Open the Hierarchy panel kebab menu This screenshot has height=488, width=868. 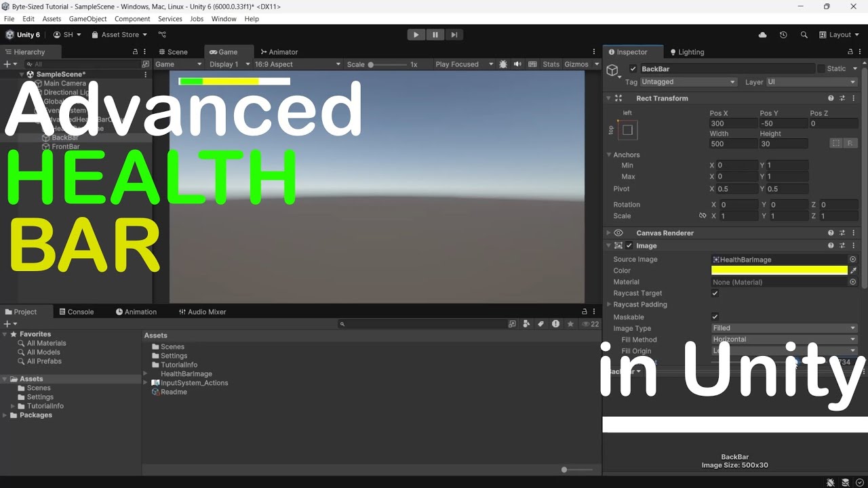[145, 52]
